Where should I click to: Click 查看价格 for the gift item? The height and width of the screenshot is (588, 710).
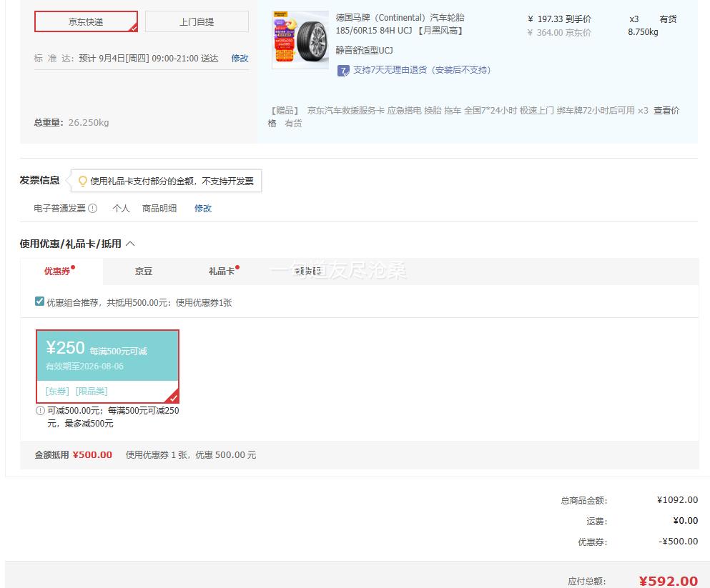666,110
